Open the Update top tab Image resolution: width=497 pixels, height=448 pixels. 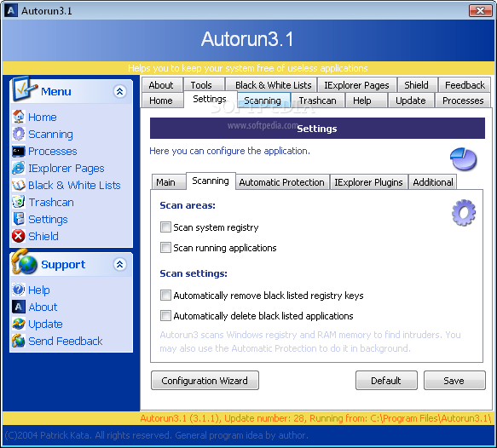(411, 101)
